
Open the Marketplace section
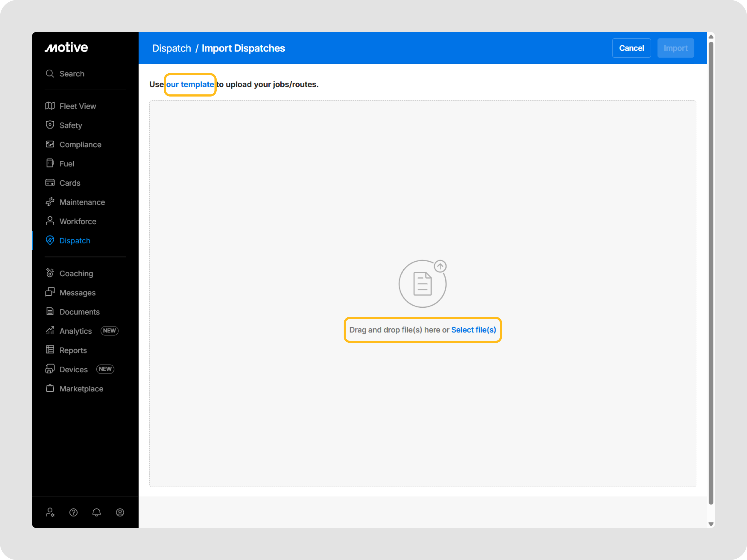81,389
